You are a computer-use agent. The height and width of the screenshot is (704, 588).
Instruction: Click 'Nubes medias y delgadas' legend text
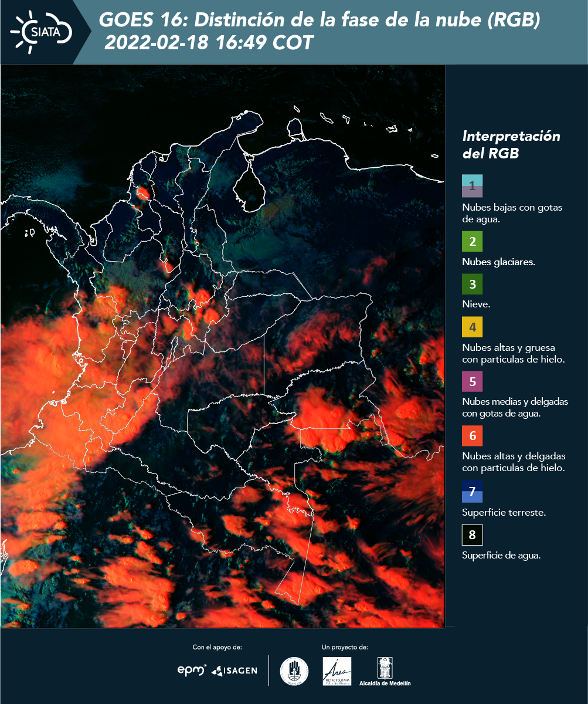[515, 408]
